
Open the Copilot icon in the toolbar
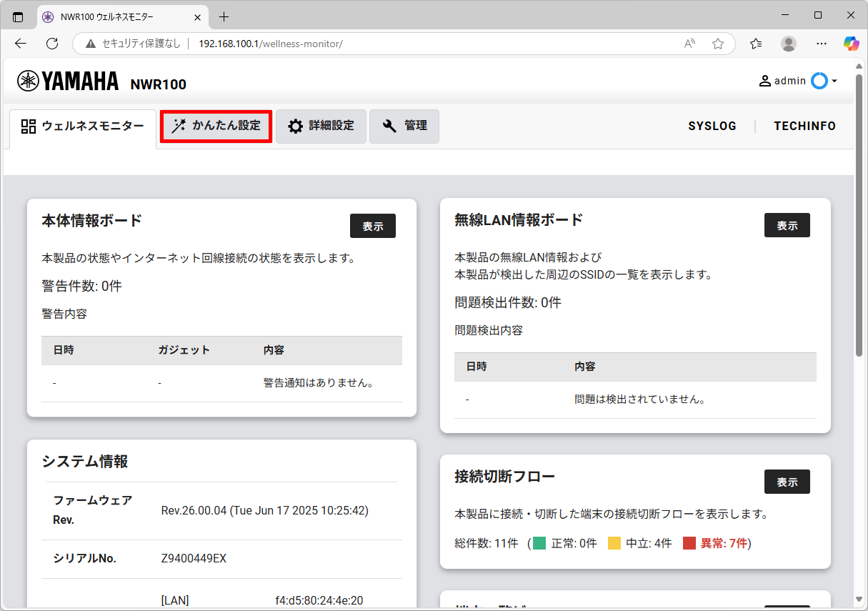coord(850,44)
